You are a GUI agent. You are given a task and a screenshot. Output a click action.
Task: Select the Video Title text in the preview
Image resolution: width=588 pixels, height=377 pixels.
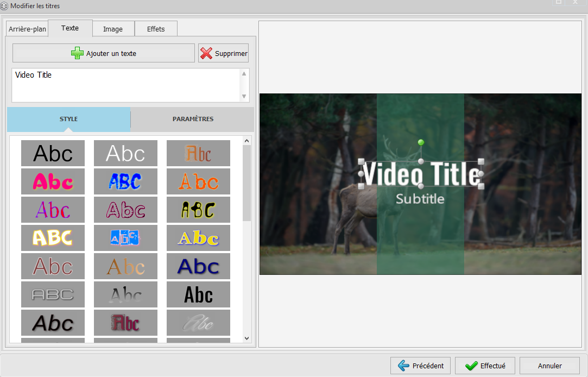click(421, 174)
